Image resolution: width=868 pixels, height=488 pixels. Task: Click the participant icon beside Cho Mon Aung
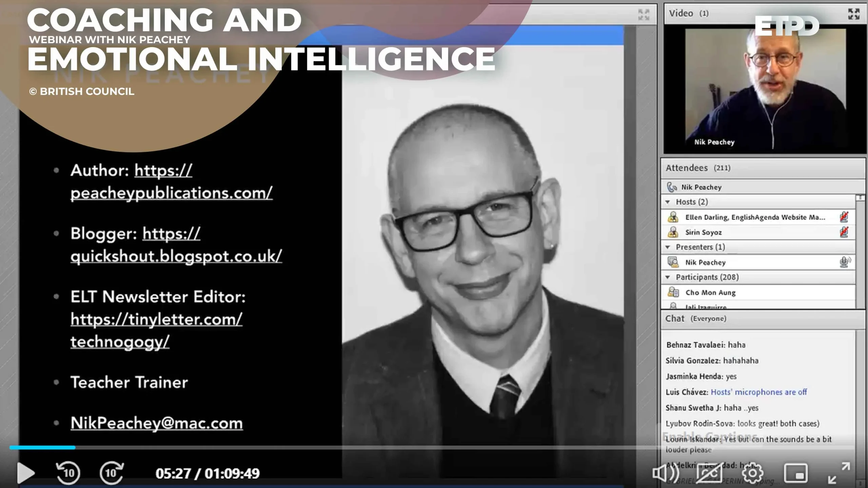pyautogui.click(x=673, y=292)
